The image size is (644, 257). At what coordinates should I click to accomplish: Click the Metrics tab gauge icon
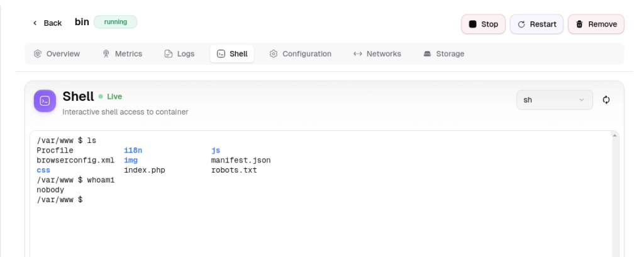point(106,54)
